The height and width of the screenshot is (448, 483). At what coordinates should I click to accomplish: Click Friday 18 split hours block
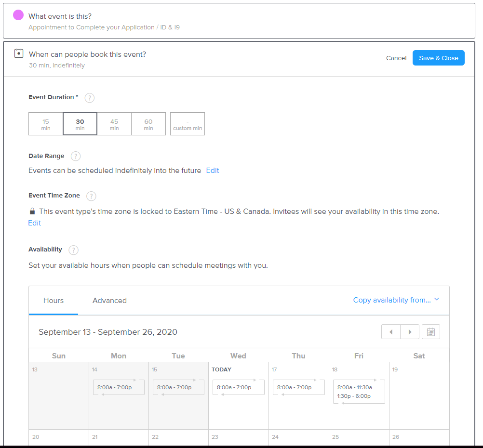point(359,392)
